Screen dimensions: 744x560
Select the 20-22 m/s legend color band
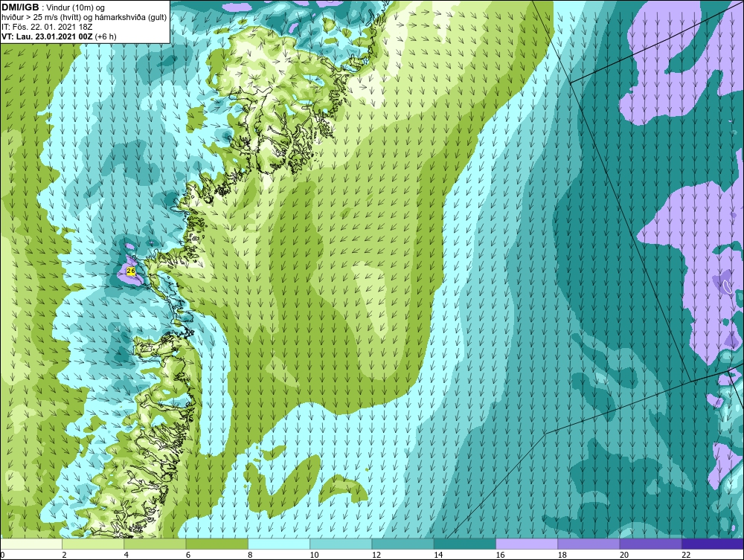(651, 544)
